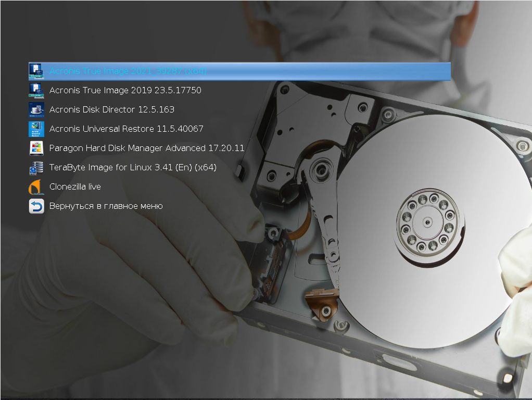The width and height of the screenshot is (532, 400).
Task: Click the blue return arrow icon
Action: 36,206
